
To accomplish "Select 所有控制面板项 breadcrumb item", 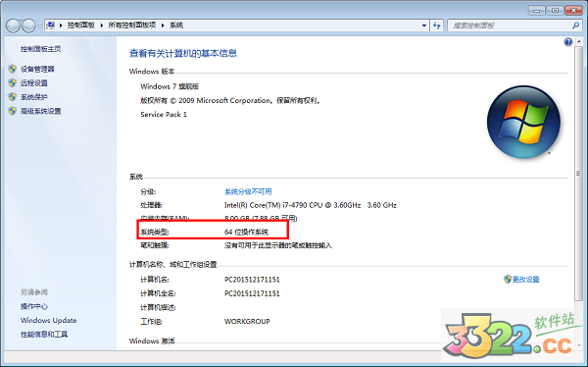I will [132, 26].
